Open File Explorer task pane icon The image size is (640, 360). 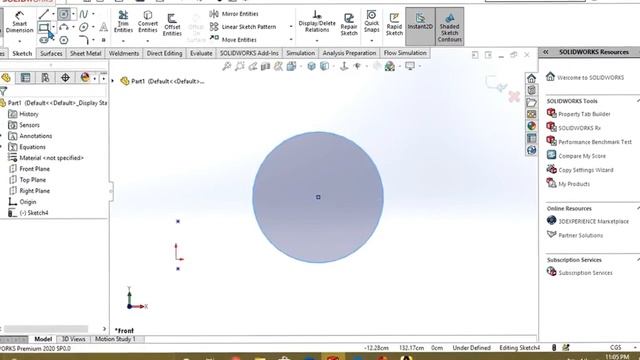pyautogui.click(x=531, y=102)
